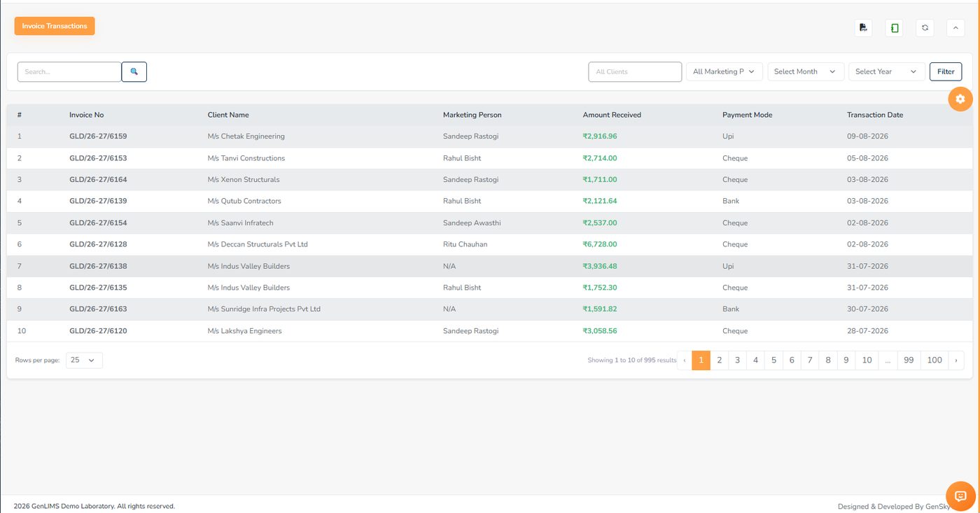Image resolution: width=980 pixels, height=513 pixels.
Task: Click the Invoice No column header
Action: pyautogui.click(x=86, y=115)
